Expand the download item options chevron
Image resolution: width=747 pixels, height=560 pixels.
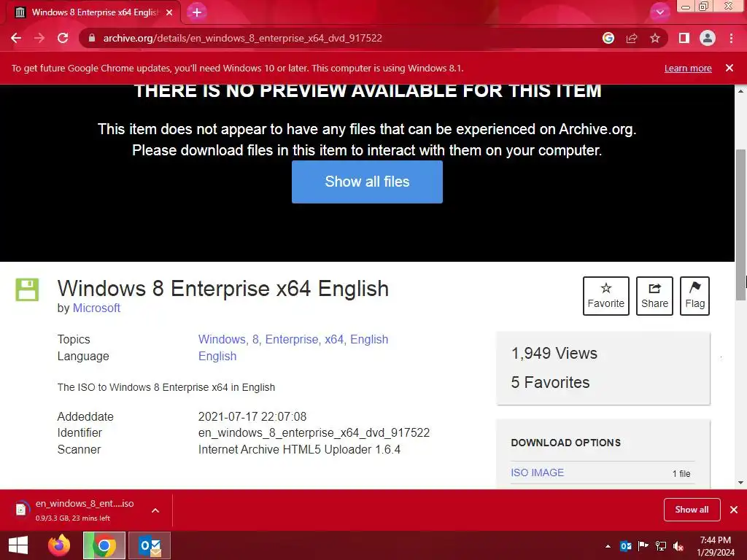pyautogui.click(x=155, y=510)
